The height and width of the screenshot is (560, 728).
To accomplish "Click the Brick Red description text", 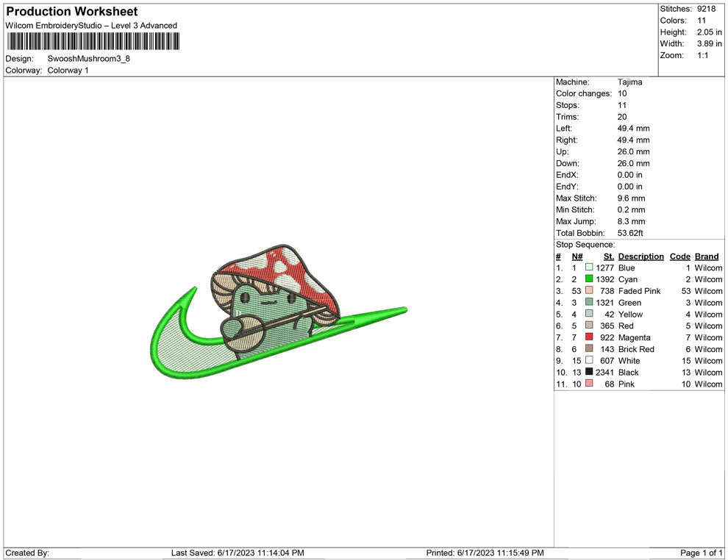I will click(636, 349).
